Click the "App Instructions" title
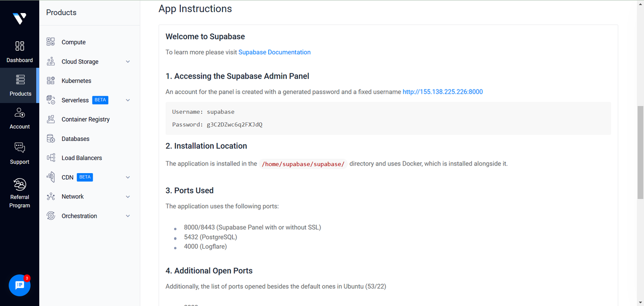 (195, 9)
